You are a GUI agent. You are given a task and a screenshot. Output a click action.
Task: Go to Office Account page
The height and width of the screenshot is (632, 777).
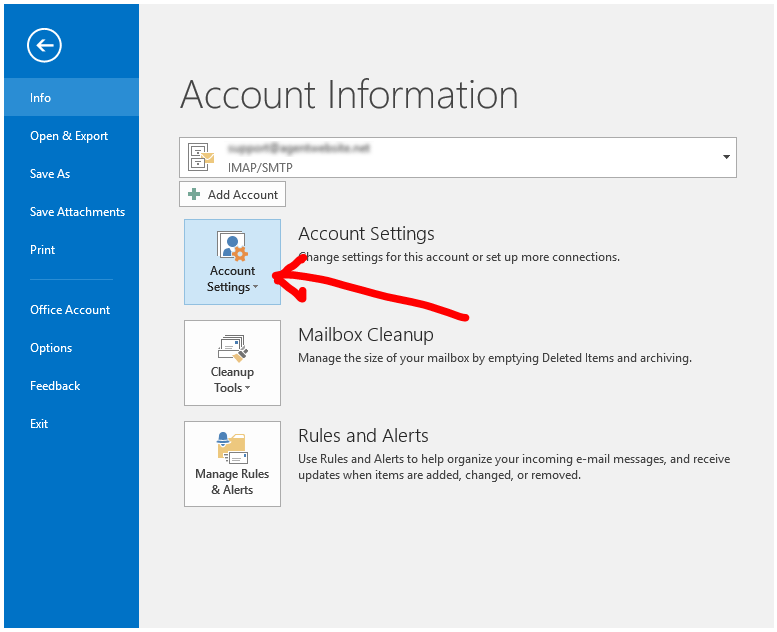(x=70, y=310)
